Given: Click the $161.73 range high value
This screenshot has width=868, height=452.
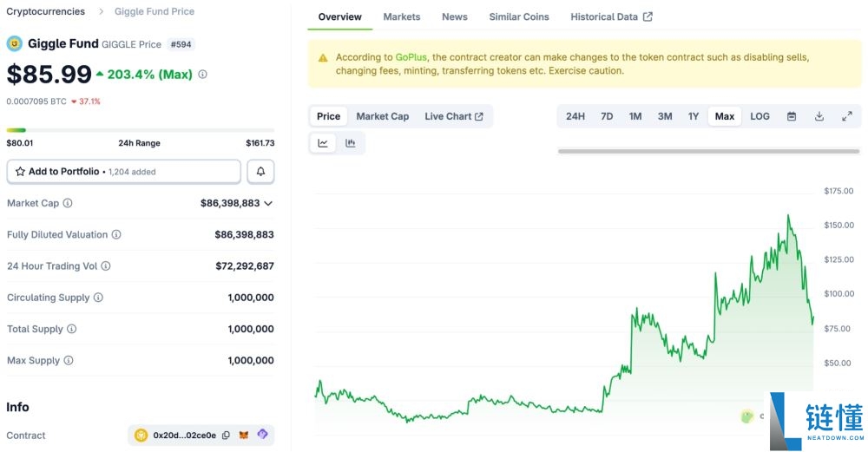Looking at the screenshot, I should (x=260, y=143).
